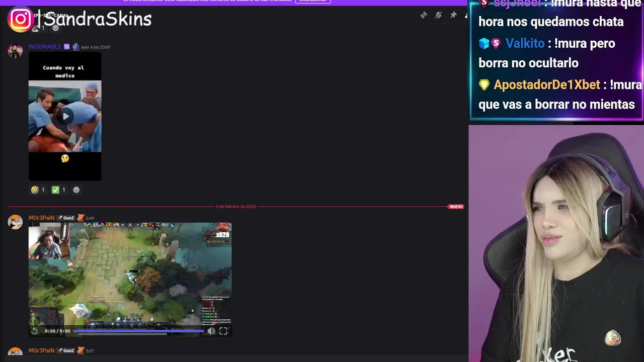Open pinned messages with the pin icon
644x362 pixels.
pos(453,15)
